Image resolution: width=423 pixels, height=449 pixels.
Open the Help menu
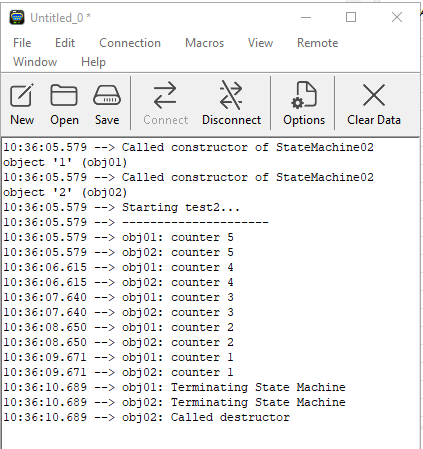(93, 62)
